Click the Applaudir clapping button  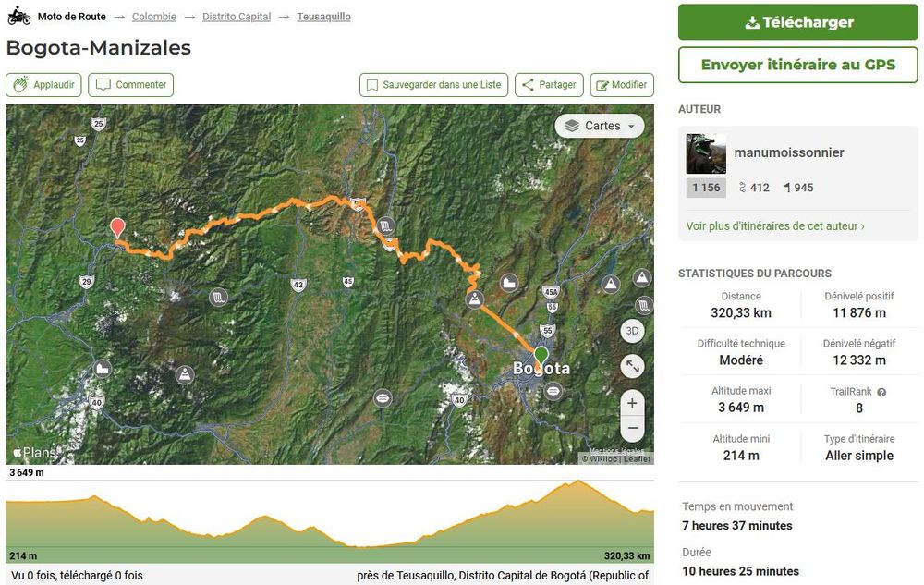tap(43, 85)
